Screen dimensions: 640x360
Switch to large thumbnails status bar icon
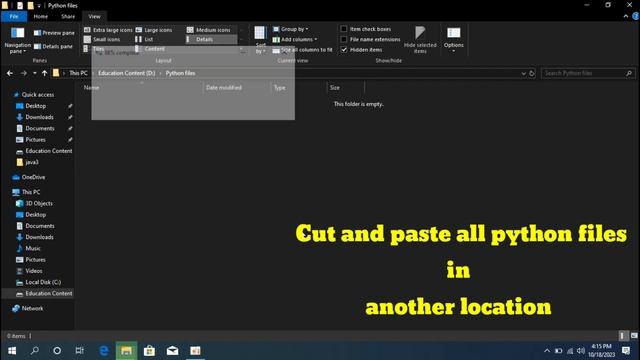coord(634,336)
